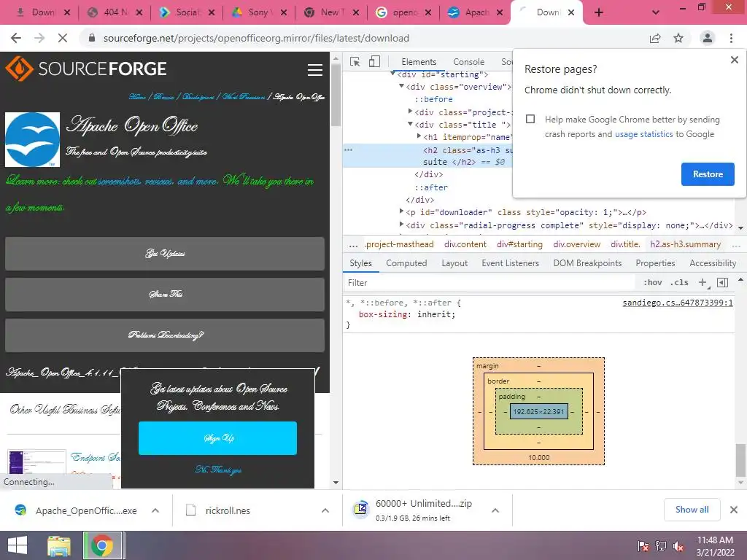Viewport: 747px width, 560px height.
Task: Open options for the 60000+ Unlimited zip download
Action: point(495,510)
